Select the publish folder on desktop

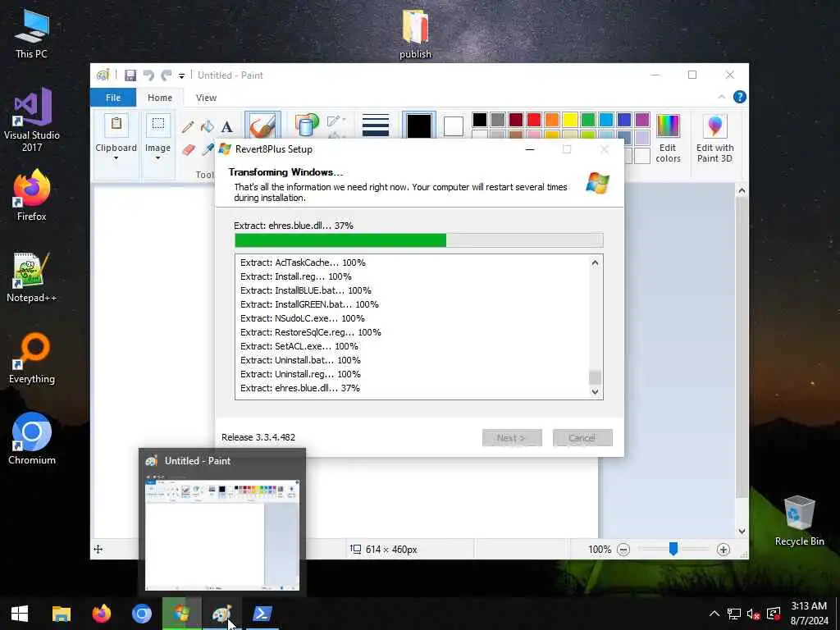415,33
